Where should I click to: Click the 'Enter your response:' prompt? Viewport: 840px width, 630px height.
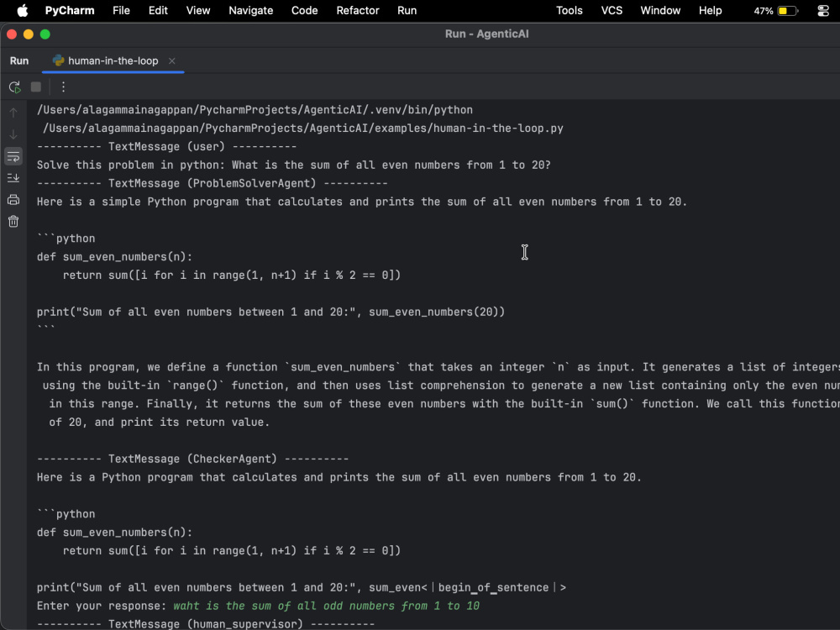(x=102, y=606)
